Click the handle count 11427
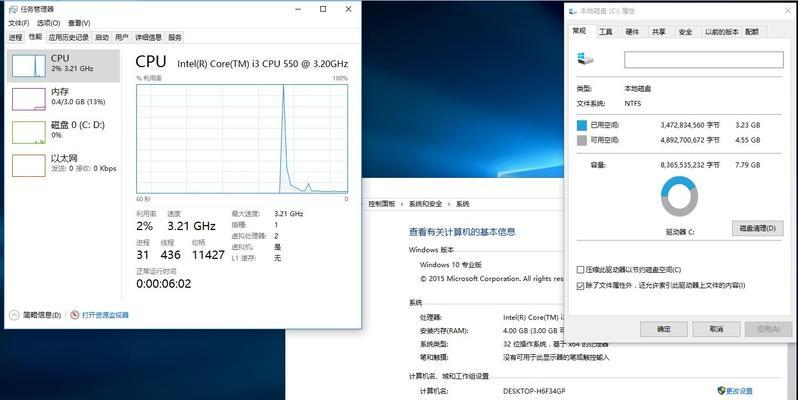Screen dimensions: 798x400 (208, 255)
